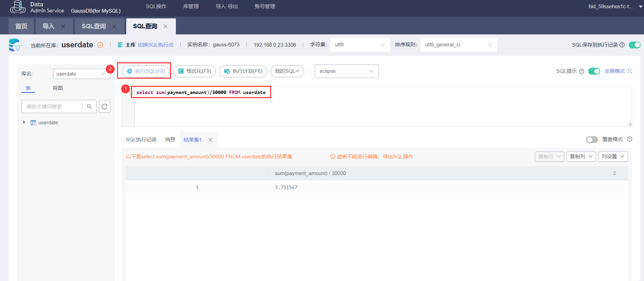Click the info icon next to userdate

[x=100, y=45]
